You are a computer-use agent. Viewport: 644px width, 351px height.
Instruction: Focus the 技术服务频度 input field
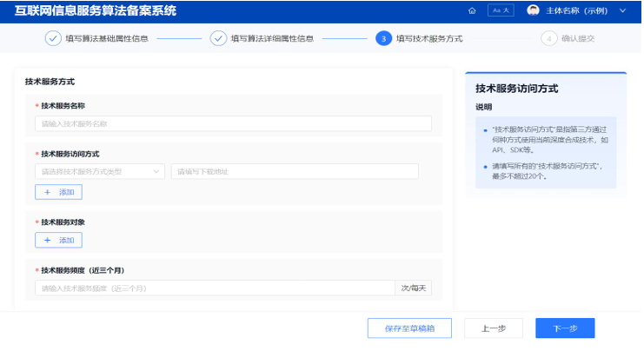pos(215,288)
